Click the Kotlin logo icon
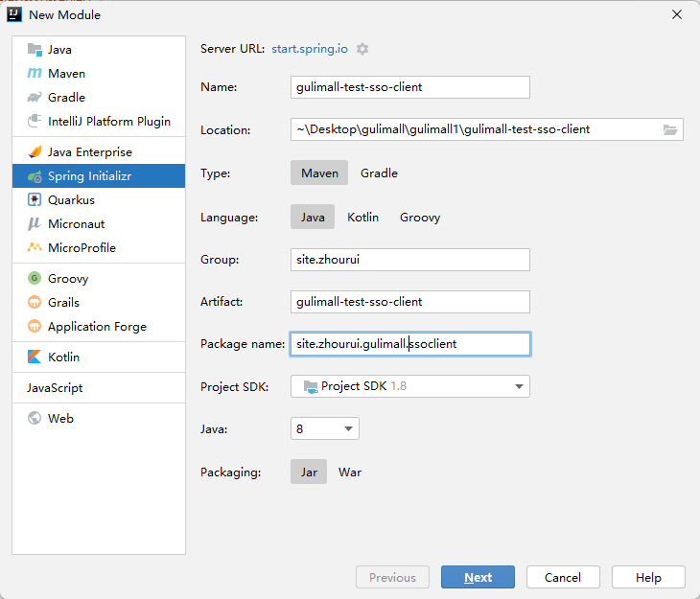The height and width of the screenshot is (599, 700). (35, 357)
